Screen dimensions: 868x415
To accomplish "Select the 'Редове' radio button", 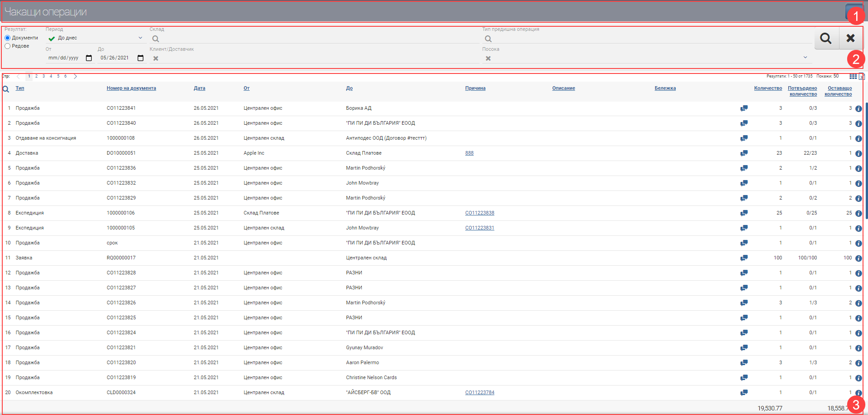I will coord(7,46).
